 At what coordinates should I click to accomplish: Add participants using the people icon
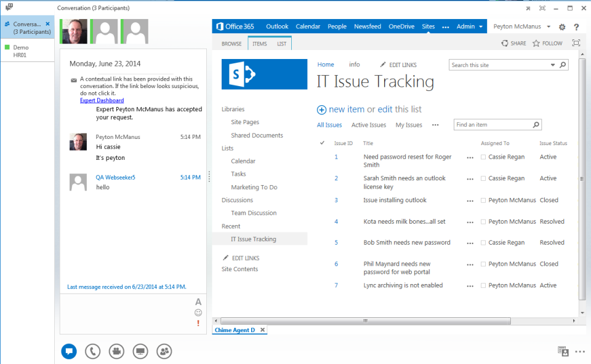pyautogui.click(x=164, y=351)
